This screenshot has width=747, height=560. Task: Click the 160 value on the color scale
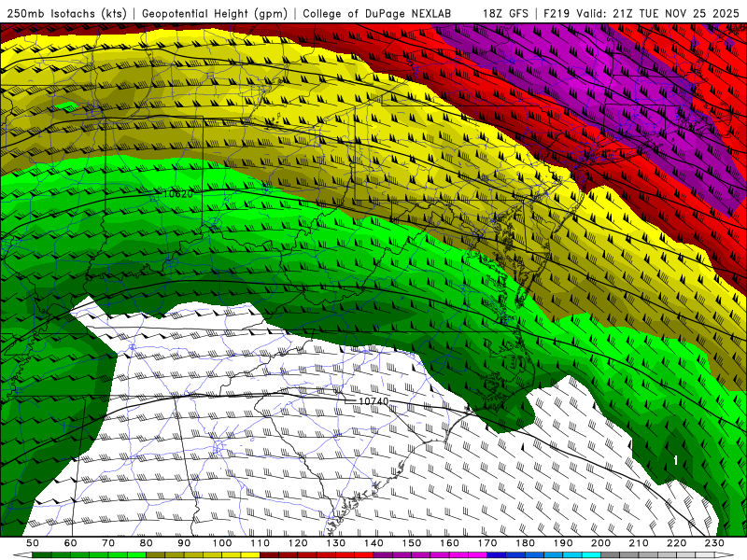coord(449,543)
